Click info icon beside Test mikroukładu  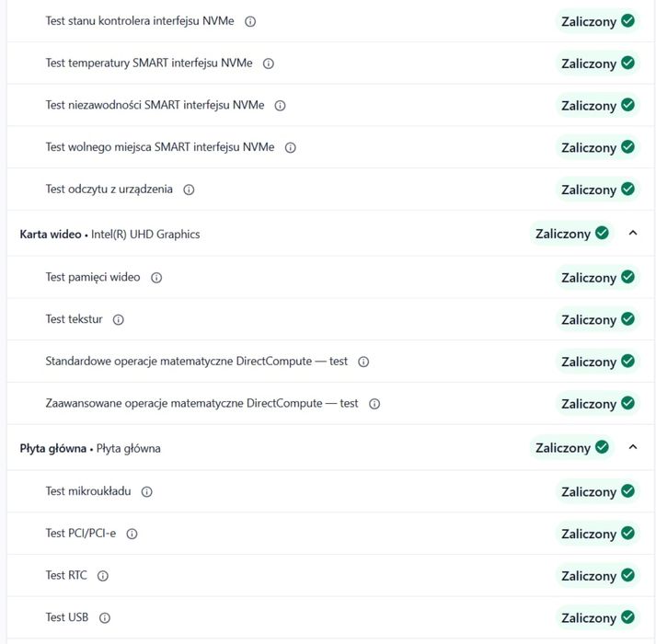146,491
